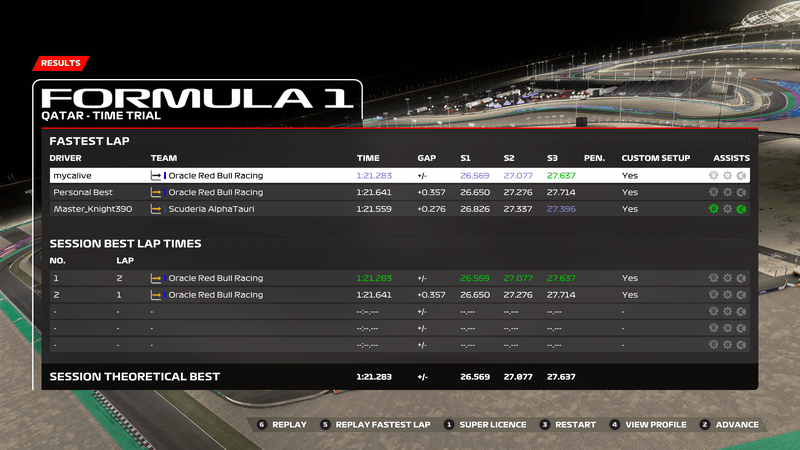Screen dimensions: 800x450
Task: Click the GAP column header
Action: pyautogui.click(x=427, y=158)
